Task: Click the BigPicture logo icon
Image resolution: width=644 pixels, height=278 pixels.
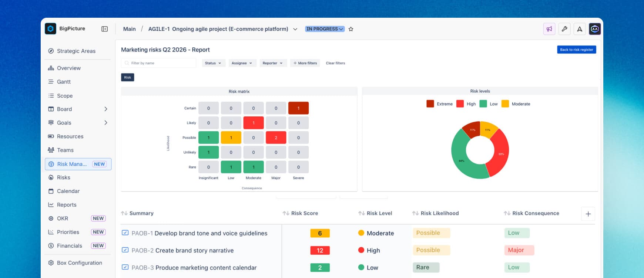Action: tap(50, 29)
